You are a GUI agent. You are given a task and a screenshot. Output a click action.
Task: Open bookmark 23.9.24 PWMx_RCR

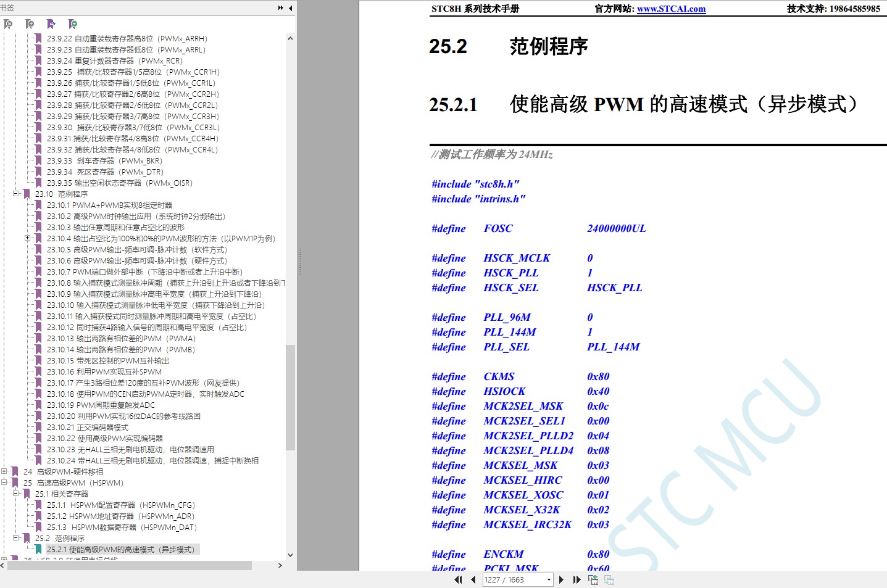pyautogui.click(x=115, y=60)
